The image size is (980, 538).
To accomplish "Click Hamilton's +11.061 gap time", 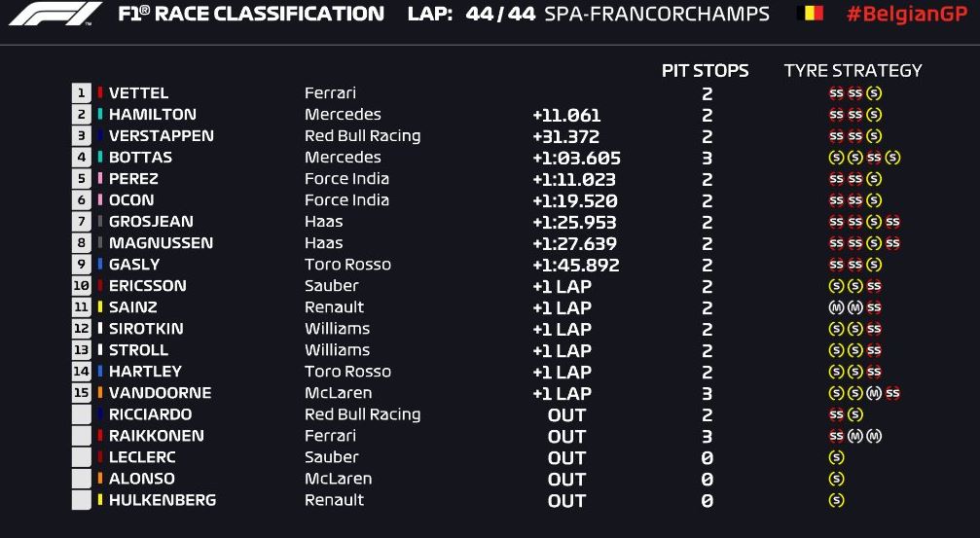I will coord(566,115).
